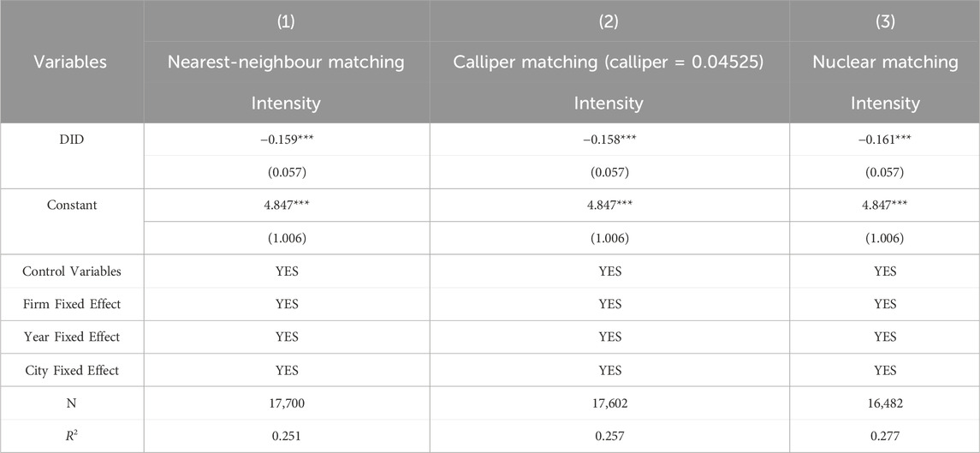Click the R² value 0.251
The height and width of the screenshot is (453, 980).
tap(286, 437)
